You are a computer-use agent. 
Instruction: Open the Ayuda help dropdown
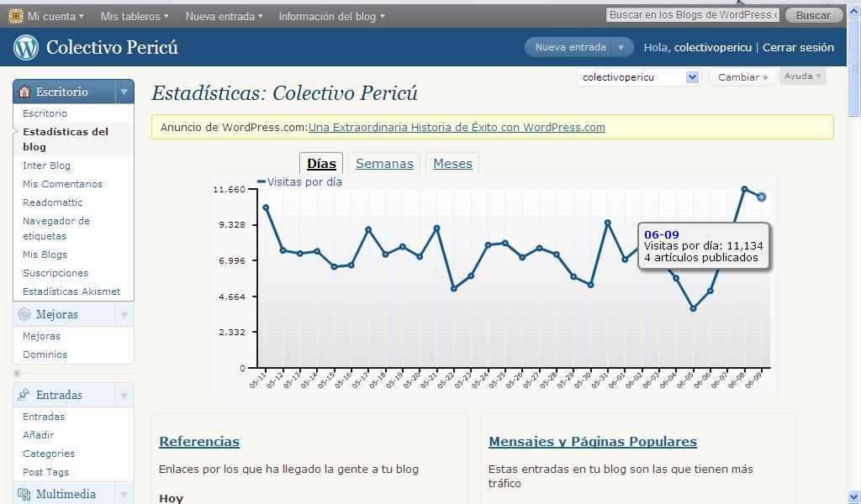802,76
